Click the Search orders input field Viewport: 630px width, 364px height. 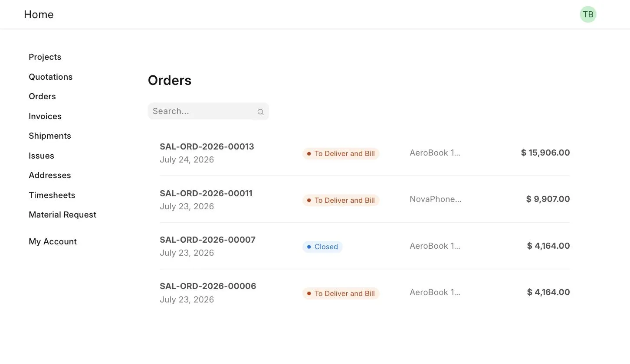208,111
